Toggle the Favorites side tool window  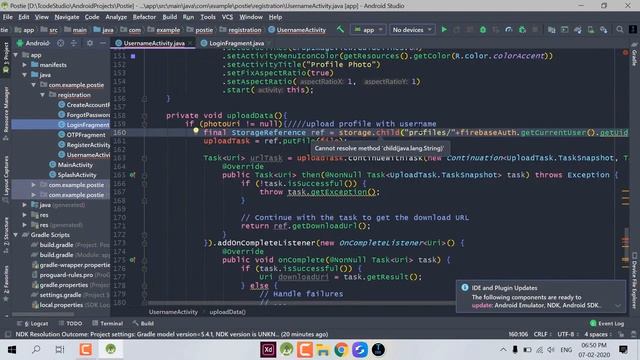point(6,284)
